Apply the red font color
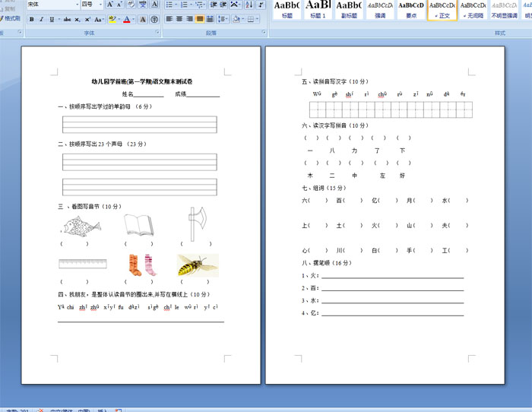Image resolution: width=532 pixels, height=412 pixels. pos(127,19)
